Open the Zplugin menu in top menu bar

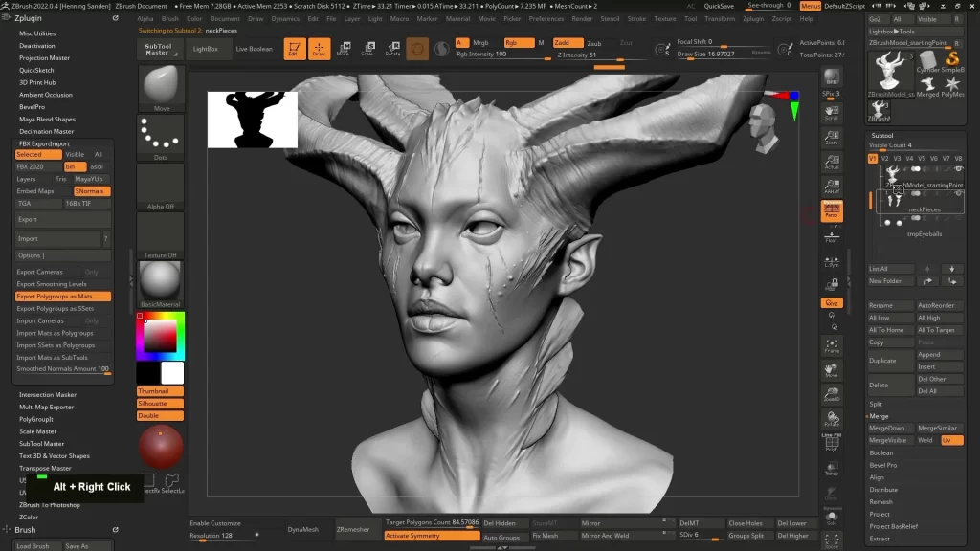753,19
